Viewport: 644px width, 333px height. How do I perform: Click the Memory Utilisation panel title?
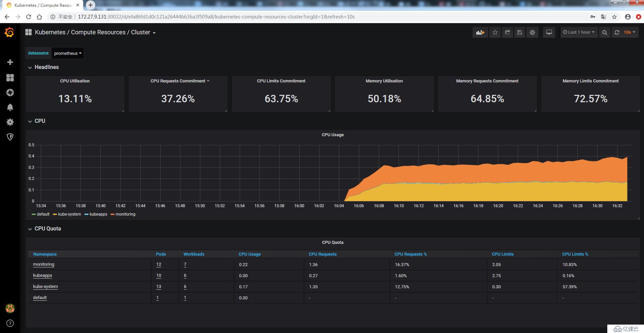pyautogui.click(x=384, y=81)
